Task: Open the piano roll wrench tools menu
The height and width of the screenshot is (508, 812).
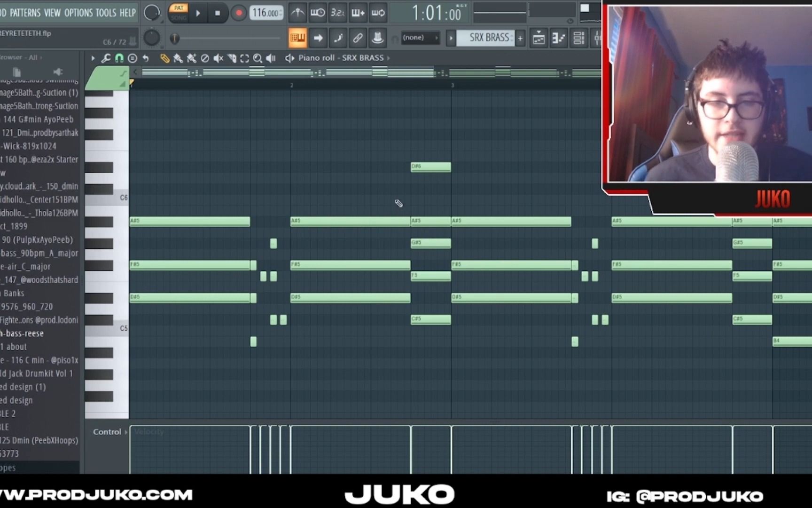Action: (106, 58)
